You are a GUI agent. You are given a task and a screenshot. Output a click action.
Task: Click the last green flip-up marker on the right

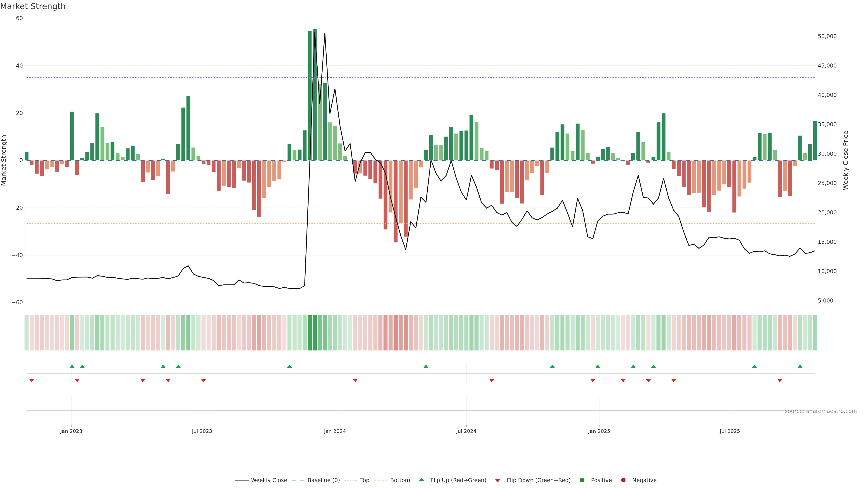point(800,366)
